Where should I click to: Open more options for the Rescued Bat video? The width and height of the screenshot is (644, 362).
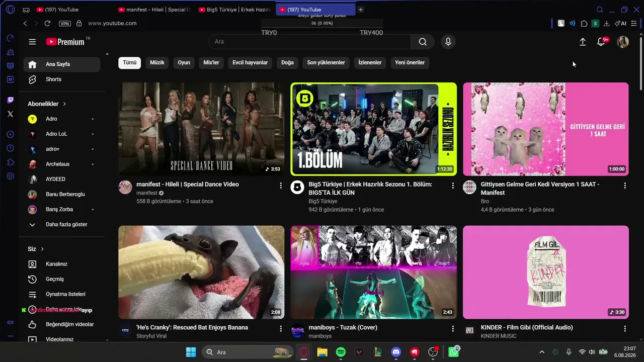pos(281,329)
